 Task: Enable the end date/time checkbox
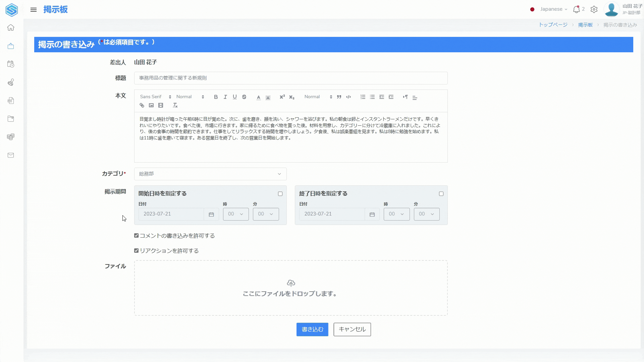[441, 194]
